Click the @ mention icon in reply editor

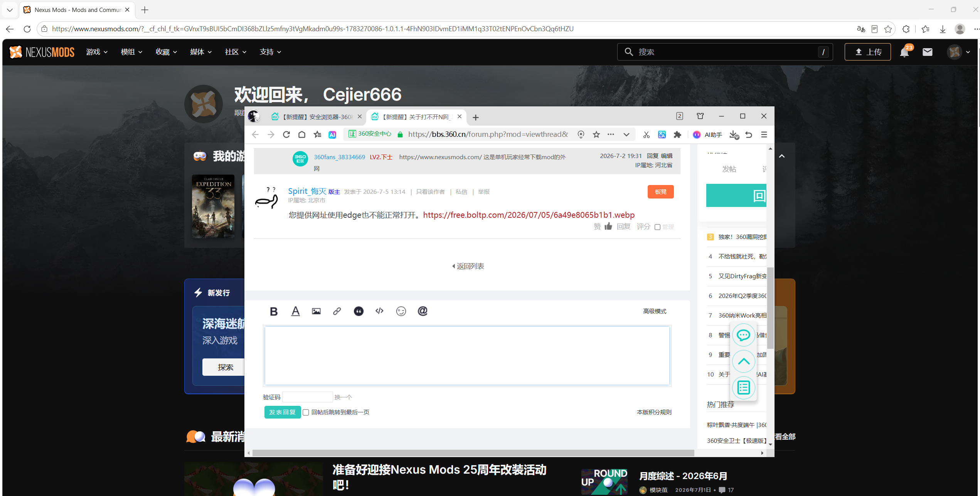click(423, 311)
